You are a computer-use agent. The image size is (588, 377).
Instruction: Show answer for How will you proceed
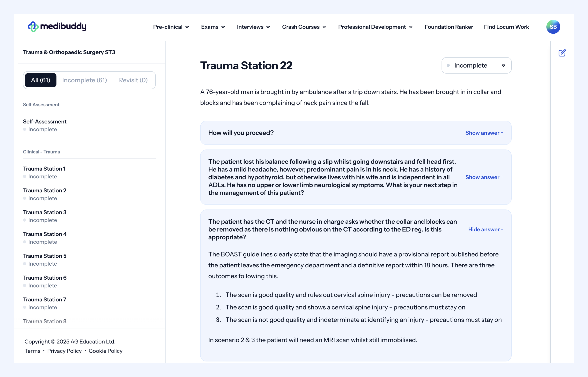pos(484,133)
